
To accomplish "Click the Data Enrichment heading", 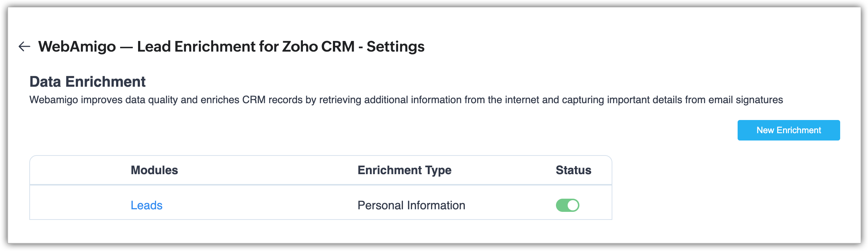I will [88, 82].
